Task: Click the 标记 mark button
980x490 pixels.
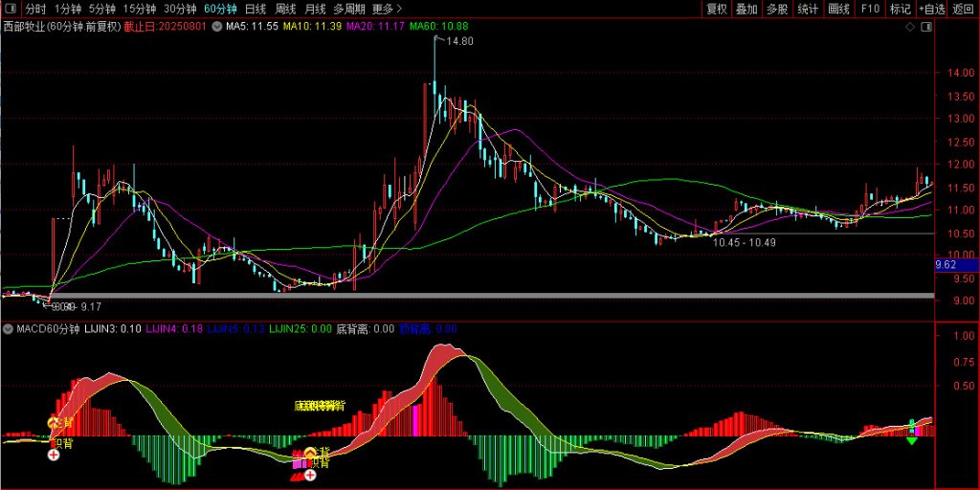Action: 900,9
